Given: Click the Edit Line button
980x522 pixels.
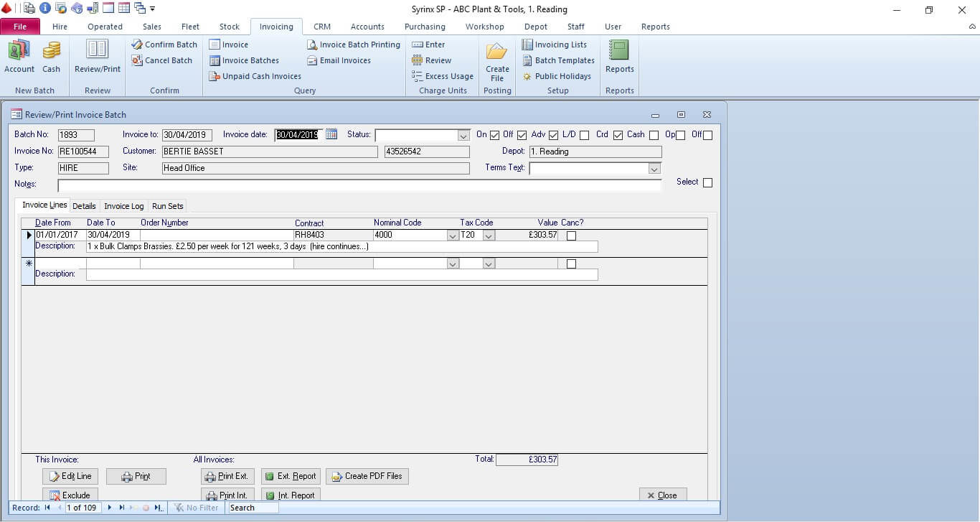Looking at the screenshot, I should [70, 476].
